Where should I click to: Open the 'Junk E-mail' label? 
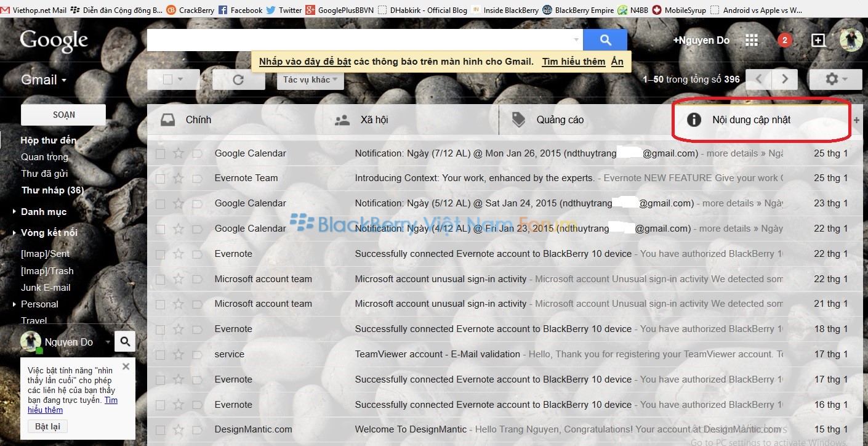tap(46, 288)
